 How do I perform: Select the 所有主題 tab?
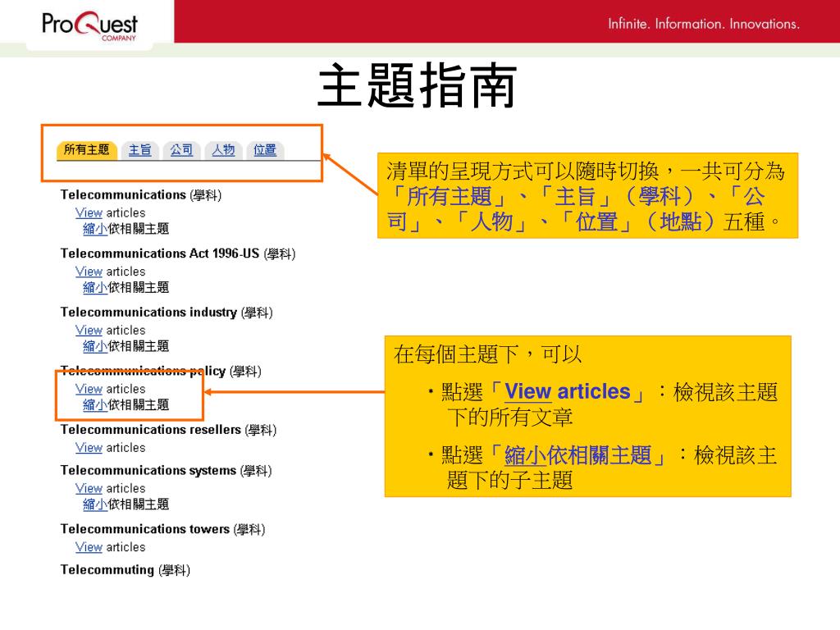[86, 150]
